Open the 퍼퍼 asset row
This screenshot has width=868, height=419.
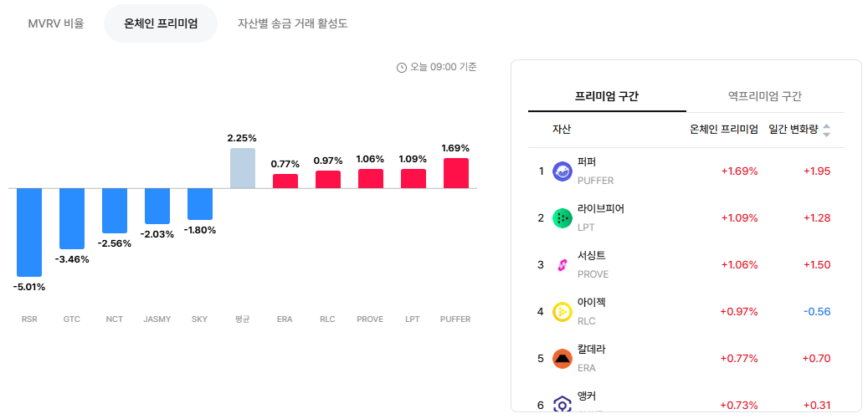686,171
